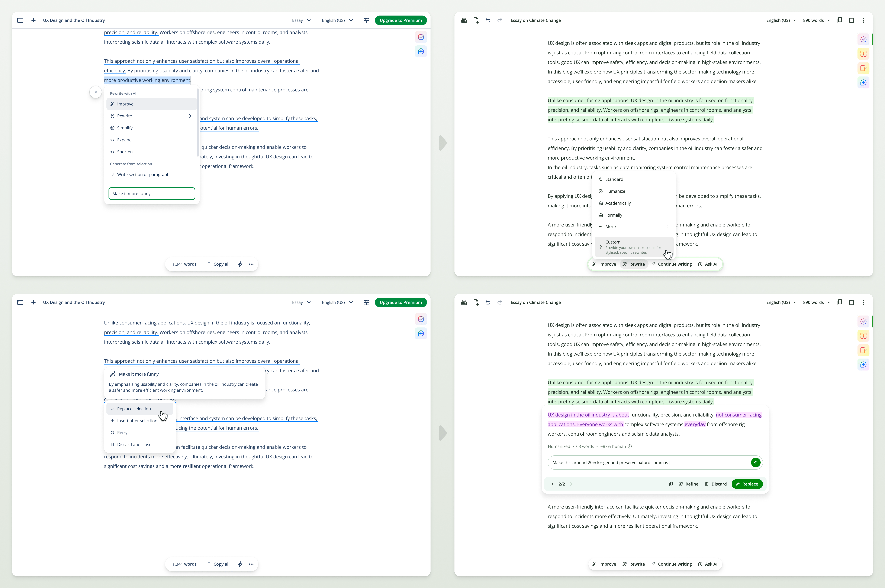Screen dimensions: 885x588
Task: Open the info icon beside ~87% human
Action: click(630, 446)
